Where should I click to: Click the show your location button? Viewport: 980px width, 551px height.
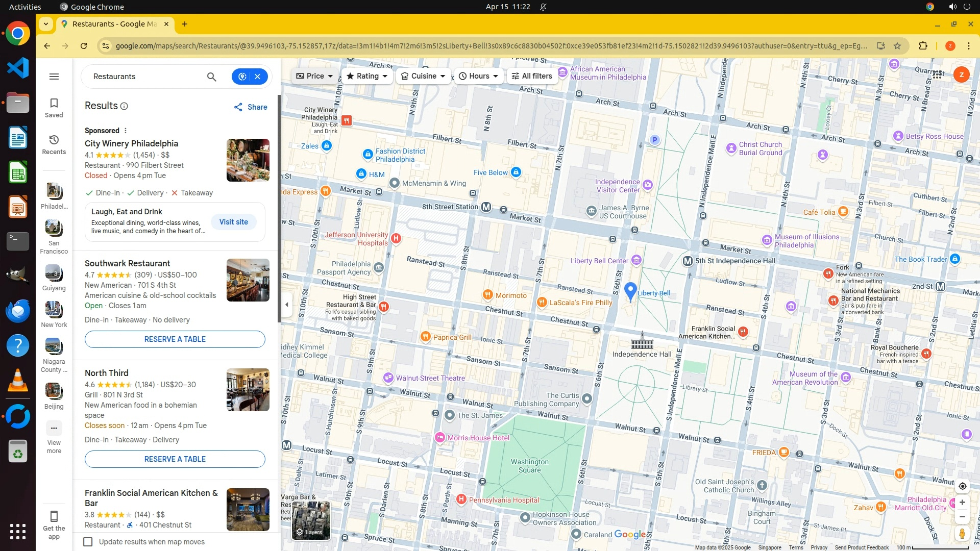962,486
